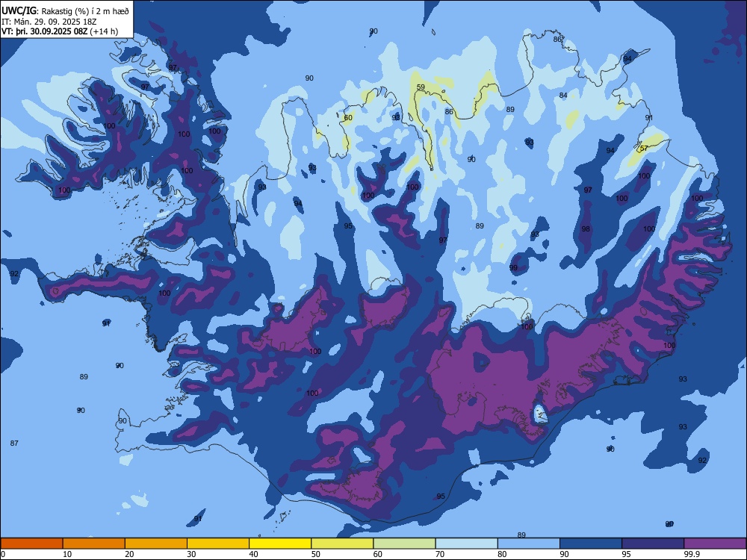This screenshot has width=747, height=560.
Task: Click the 90–95 medium blue legend swatch
Action: [591, 544]
